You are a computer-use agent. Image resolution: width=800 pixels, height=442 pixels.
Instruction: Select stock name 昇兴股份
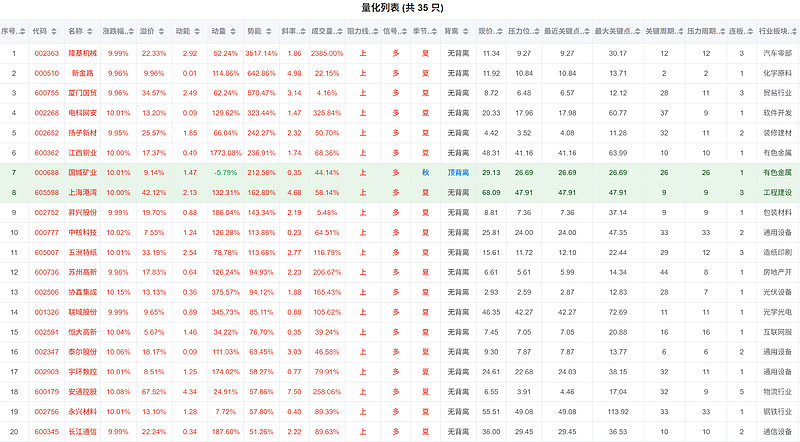point(83,212)
